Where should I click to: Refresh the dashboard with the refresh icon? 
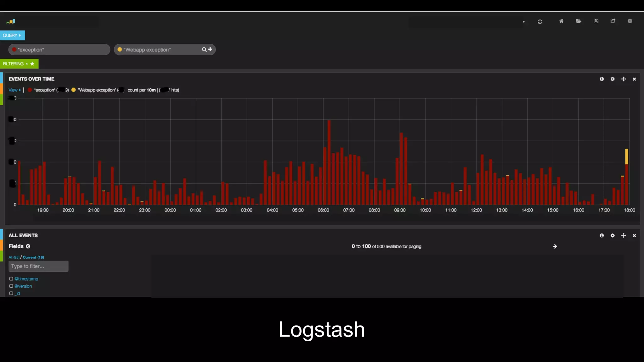point(540,22)
